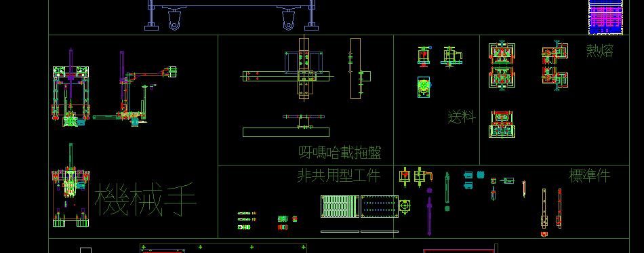The height and width of the screenshot is (253, 644).
Task: Select the robot side view with extended arm
Action: coord(135,89)
